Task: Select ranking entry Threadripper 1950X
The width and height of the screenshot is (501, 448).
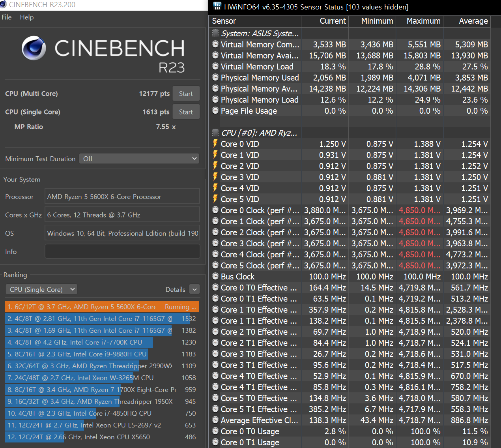Action: click(102, 401)
